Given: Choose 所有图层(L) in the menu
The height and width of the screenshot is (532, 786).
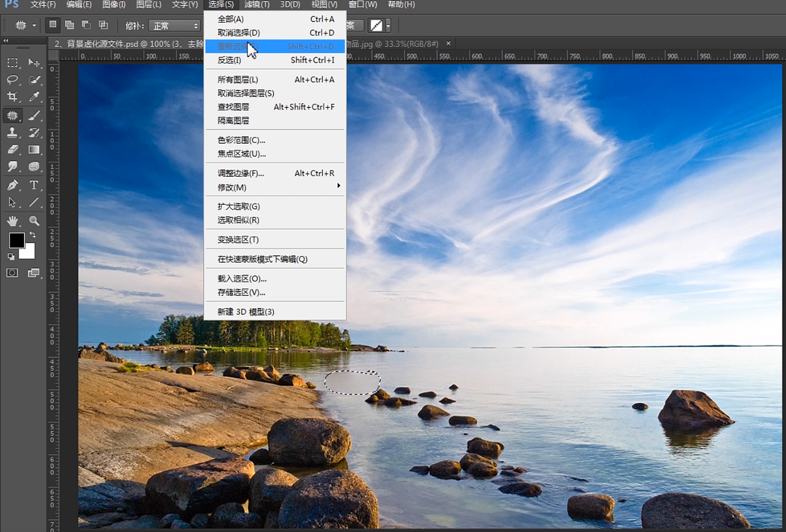Looking at the screenshot, I should [275, 80].
